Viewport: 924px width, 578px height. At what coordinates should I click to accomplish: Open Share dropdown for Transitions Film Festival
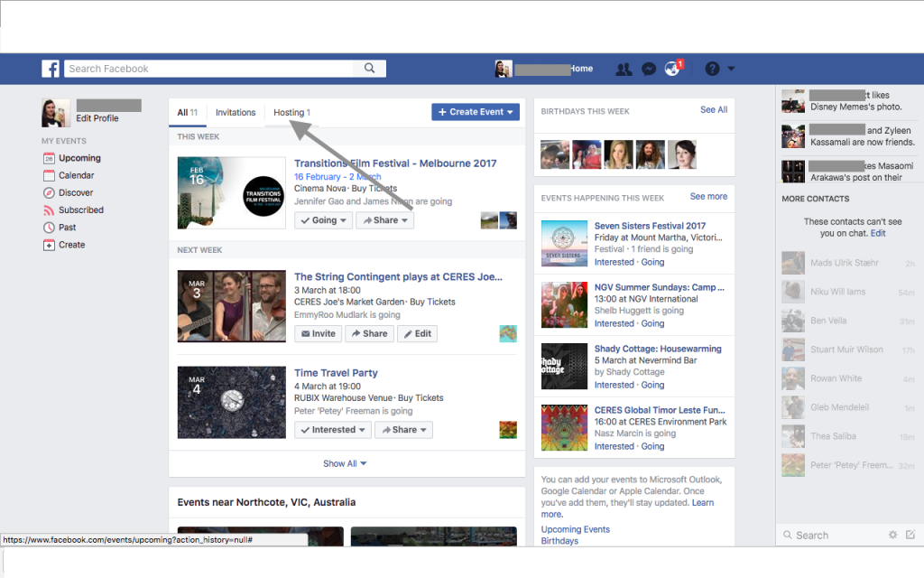click(x=384, y=220)
